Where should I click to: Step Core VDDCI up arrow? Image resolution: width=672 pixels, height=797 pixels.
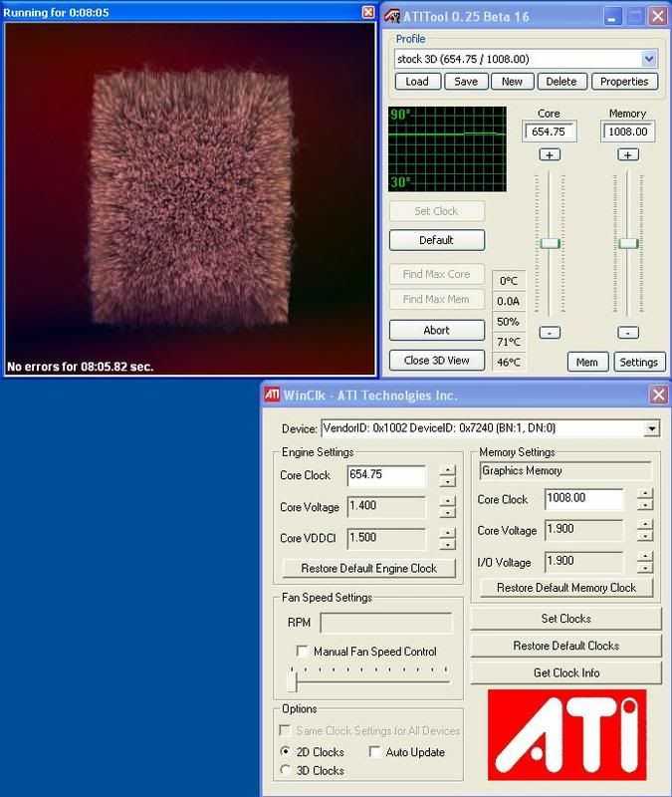pyautogui.click(x=447, y=533)
